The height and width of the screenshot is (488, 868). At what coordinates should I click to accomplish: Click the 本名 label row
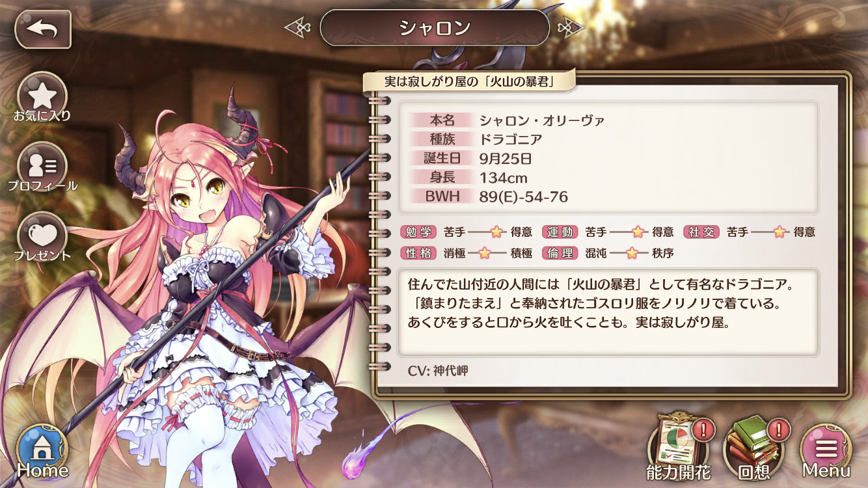[x=508, y=120]
